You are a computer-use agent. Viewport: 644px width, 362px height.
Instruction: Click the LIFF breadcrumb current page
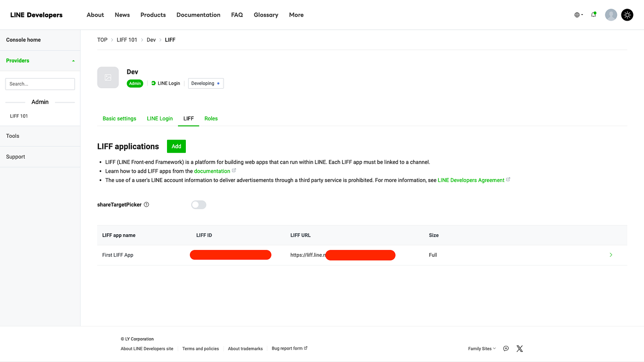(x=170, y=40)
